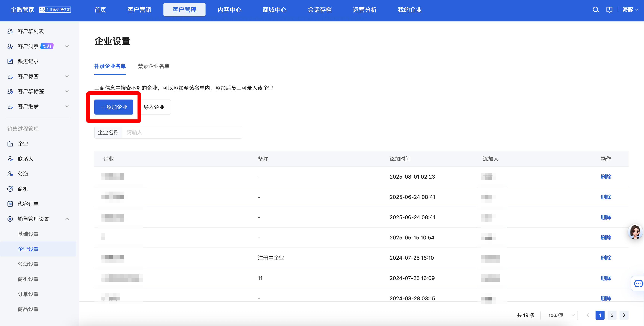Click the AI badge beside 客户洞察

pos(47,46)
